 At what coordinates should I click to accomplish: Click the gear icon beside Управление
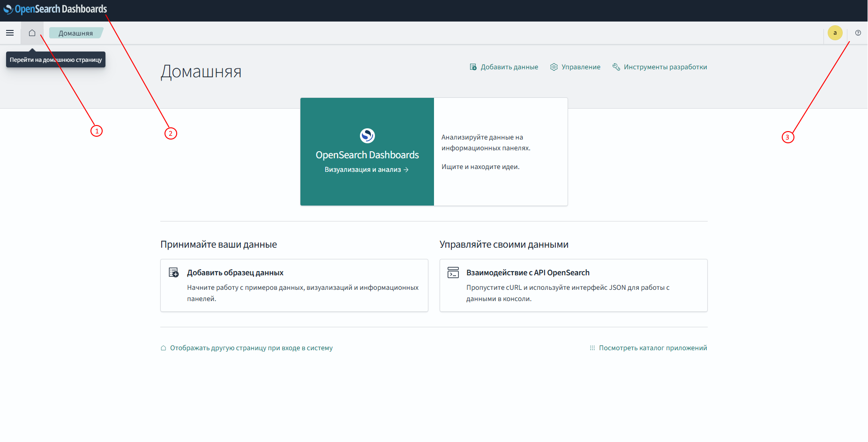pyautogui.click(x=554, y=67)
